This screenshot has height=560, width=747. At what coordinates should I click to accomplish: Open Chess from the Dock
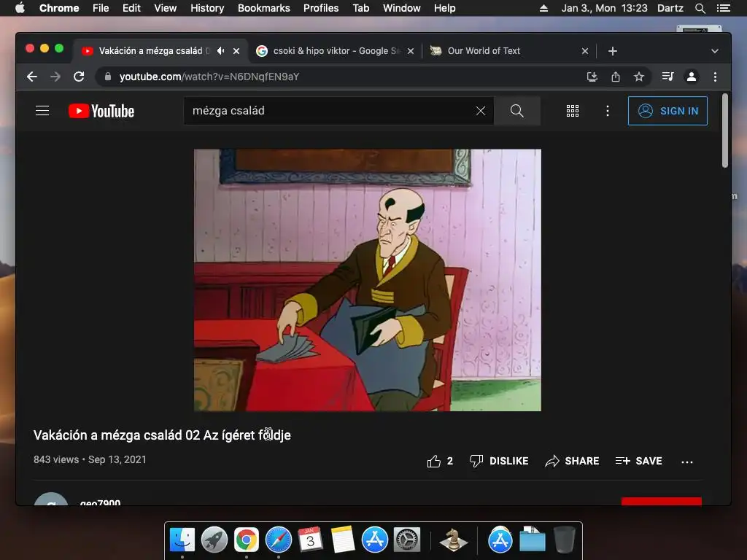pyautogui.click(x=453, y=540)
